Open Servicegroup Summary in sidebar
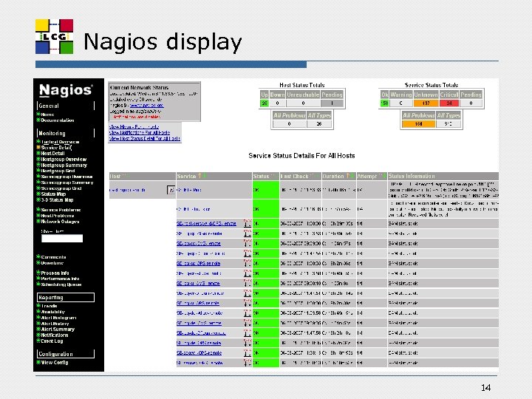The image size is (532, 399). pos(66,183)
